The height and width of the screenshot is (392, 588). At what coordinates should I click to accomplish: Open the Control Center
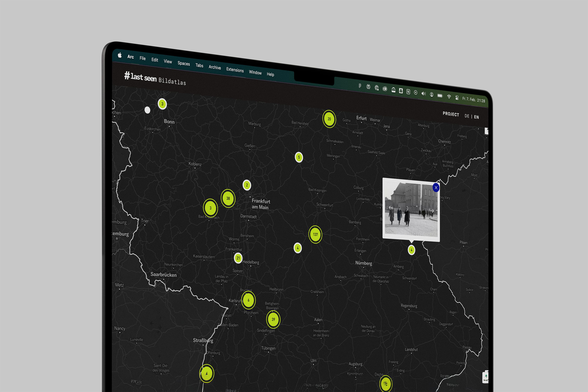tap(457, 98)
